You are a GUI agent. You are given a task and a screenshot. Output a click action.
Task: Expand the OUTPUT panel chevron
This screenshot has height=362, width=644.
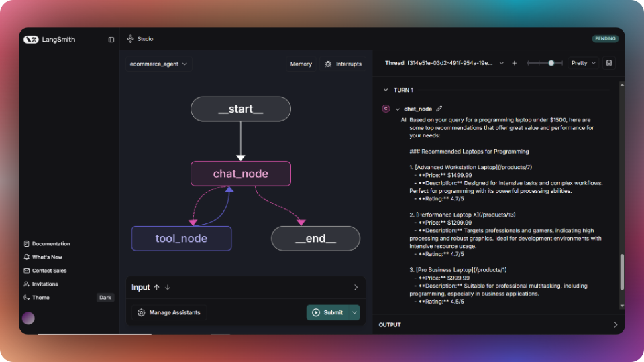616,324
